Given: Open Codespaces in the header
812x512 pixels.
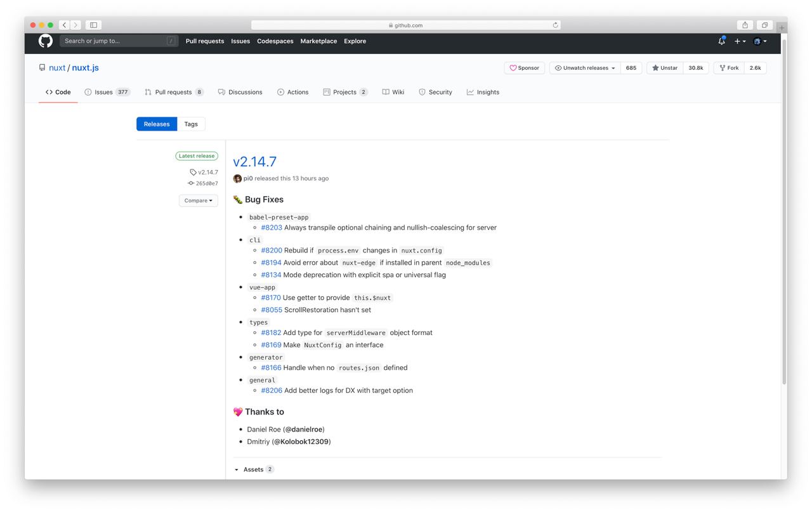Looking at the screenshot, I should tap(275, 41).
